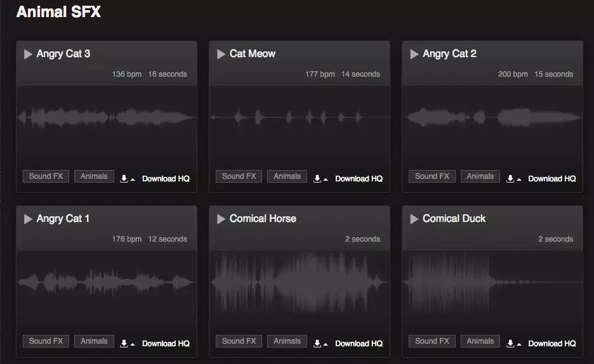594x364 pixels.
Task: Click the 14 seconds duration
Action: pos(360,74)
